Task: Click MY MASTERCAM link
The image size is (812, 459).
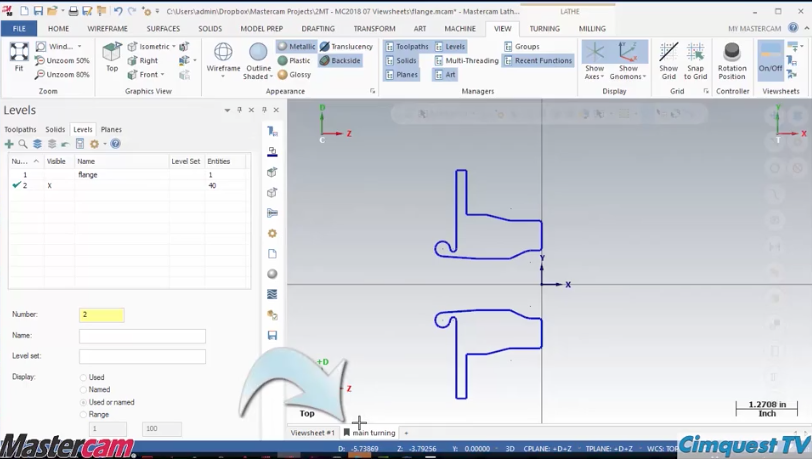Action: click(754, 28)
